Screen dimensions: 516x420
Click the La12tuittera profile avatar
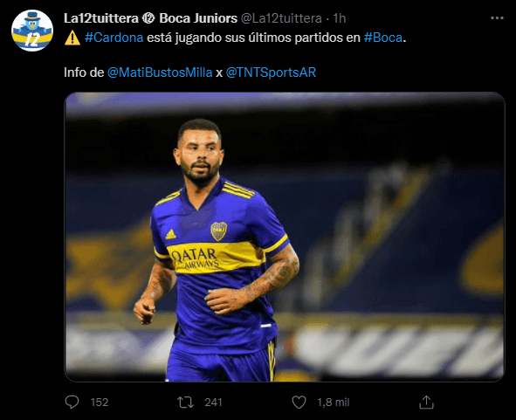click(x=32, y=31)
